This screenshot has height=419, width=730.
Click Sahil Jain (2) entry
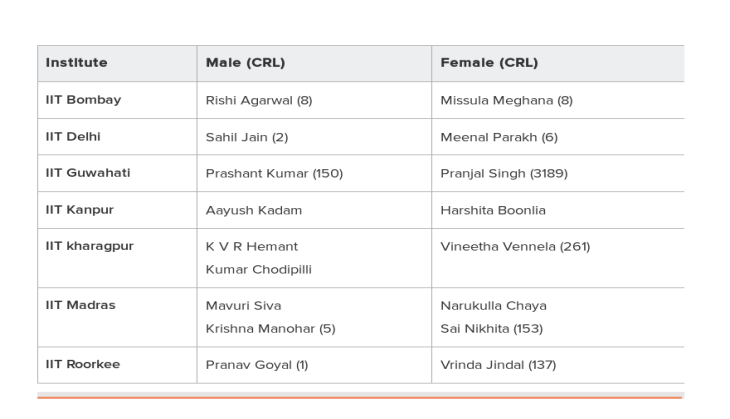pos(247,137)
